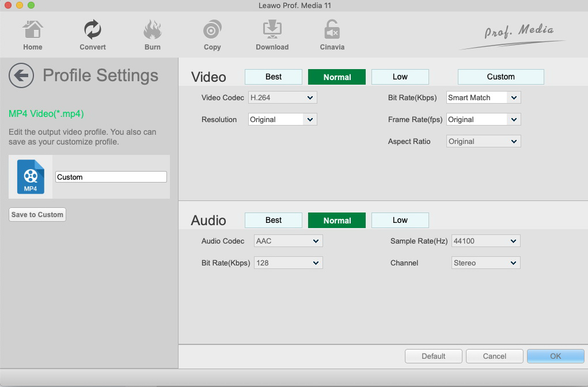The height and width of the screenshot is (387, 588).
Task: Click the profile name text field
Action: pyautogui.click(x=111, y=177)
